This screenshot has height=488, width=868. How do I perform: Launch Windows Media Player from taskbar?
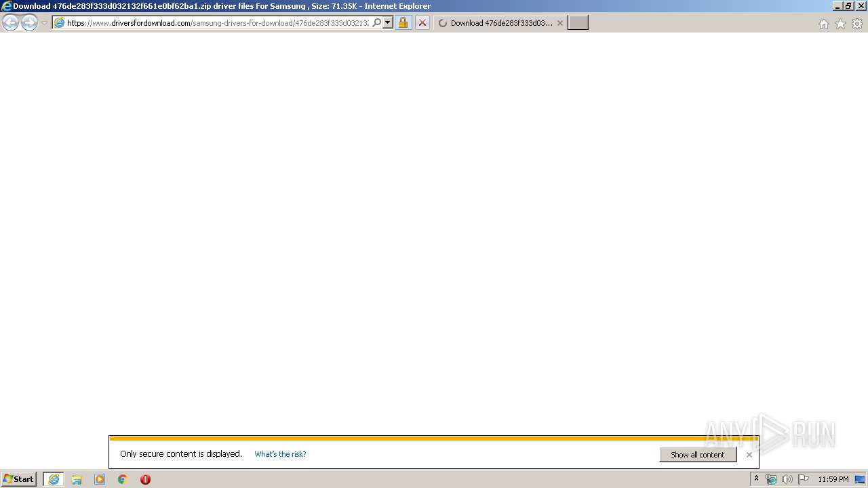[x=100, y=479]
